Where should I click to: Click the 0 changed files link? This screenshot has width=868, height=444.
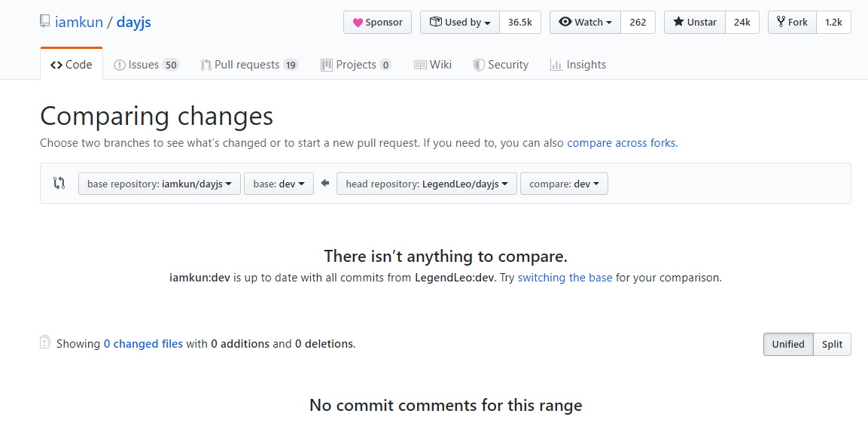(143, 344)
